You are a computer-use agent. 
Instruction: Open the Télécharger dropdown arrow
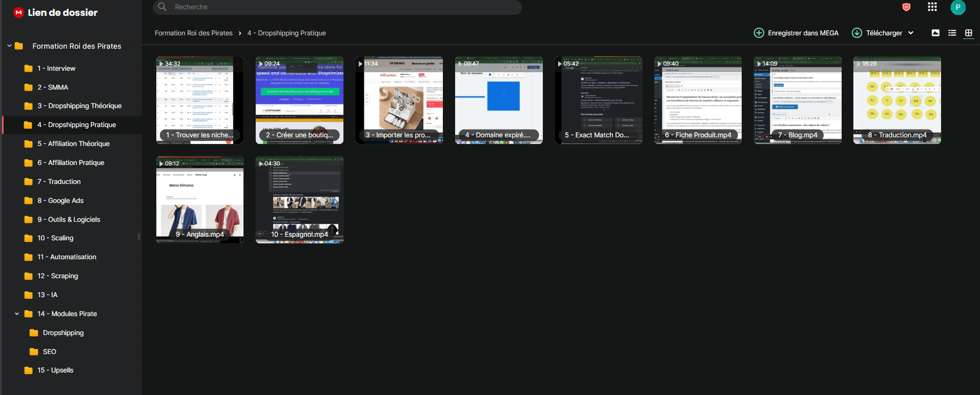pyautogui.click(x=911, y=33)
